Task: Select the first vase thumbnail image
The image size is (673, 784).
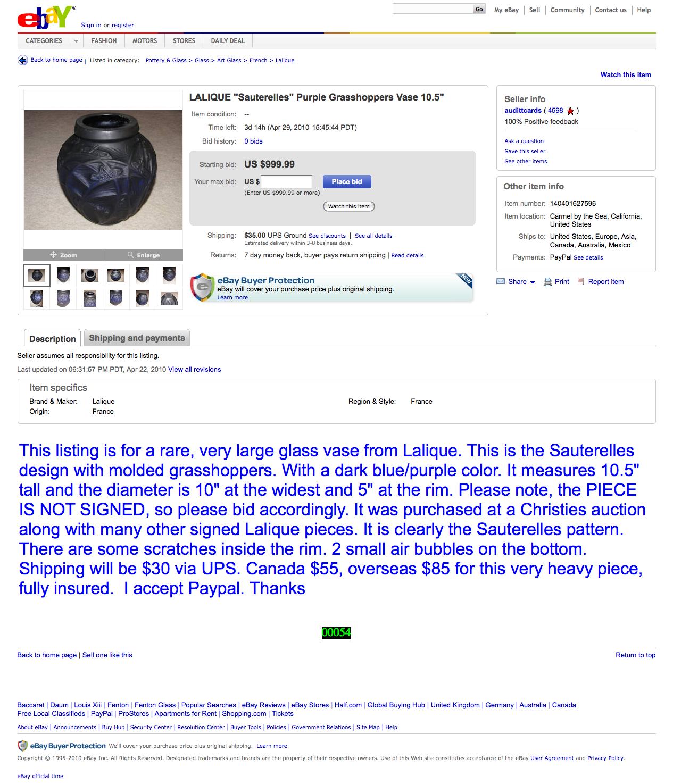Action: tap(37, 276)
